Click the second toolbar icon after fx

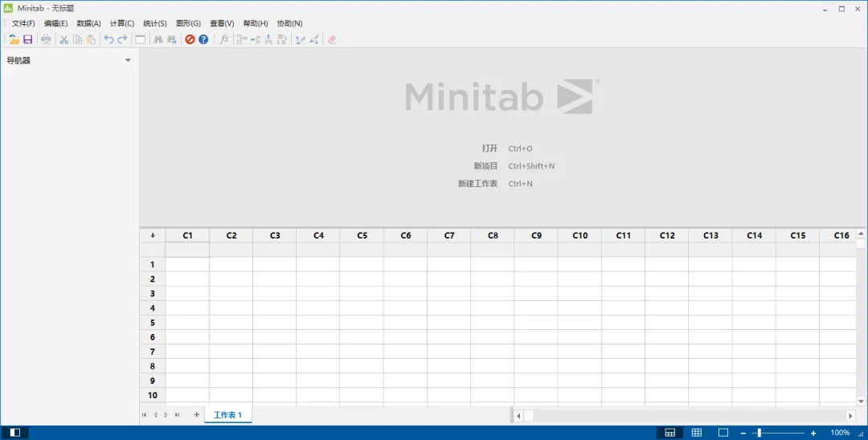[x=256, y=39]
